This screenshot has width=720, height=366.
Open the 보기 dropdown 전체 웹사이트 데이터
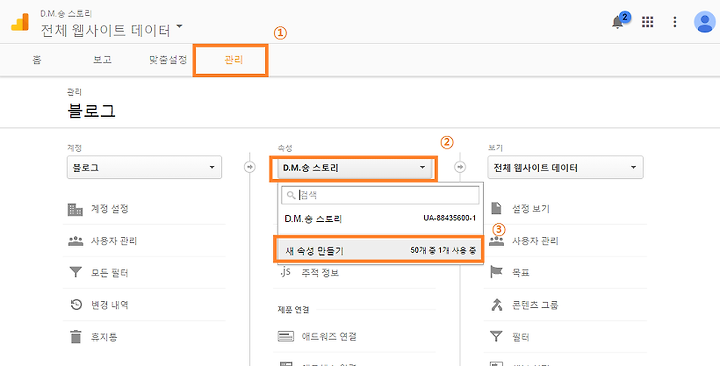(x=565, y=167)
